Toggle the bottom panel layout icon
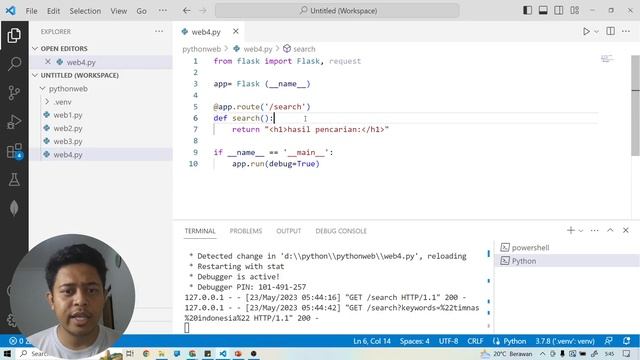This screenshot has height=360, width=640. (x=543, y=11)
